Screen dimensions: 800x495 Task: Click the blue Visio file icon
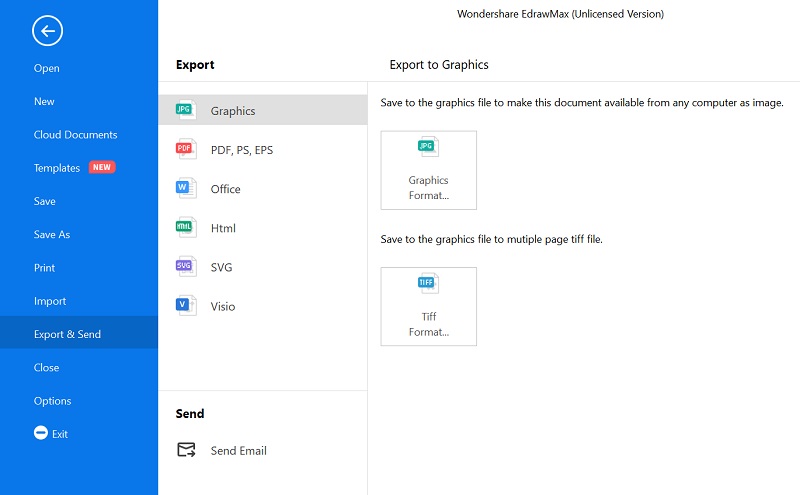point(186,305)
